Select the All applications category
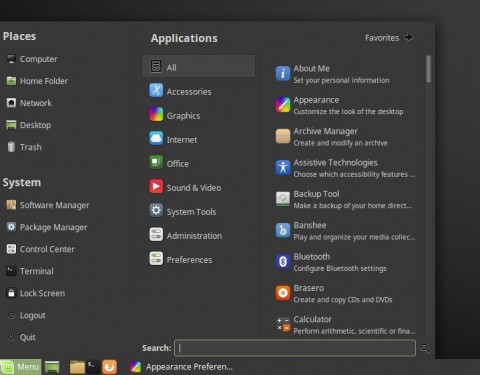Screen dimensions: 480x375 [x=199, y=66]
